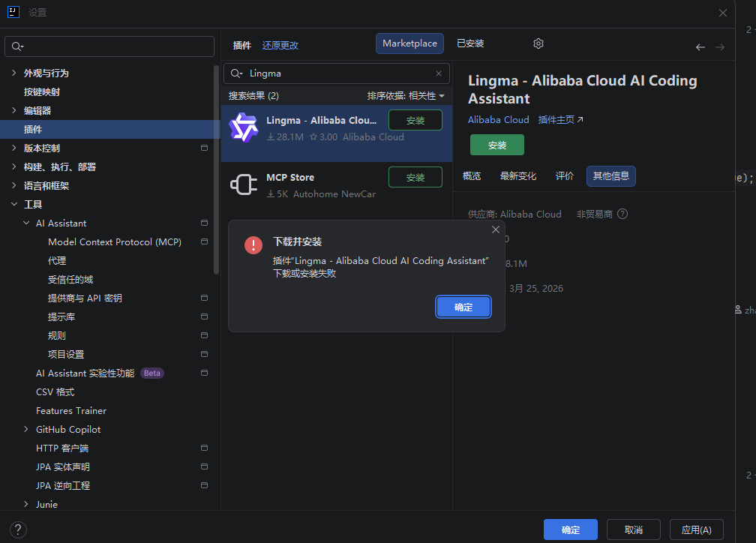The width and height of the screenshot is (756, 543).
Task: Close the download error dialog
Action: (496, 229)
